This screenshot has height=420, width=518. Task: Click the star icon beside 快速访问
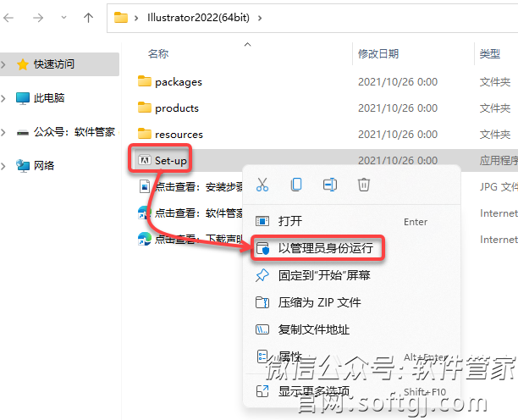23,64
